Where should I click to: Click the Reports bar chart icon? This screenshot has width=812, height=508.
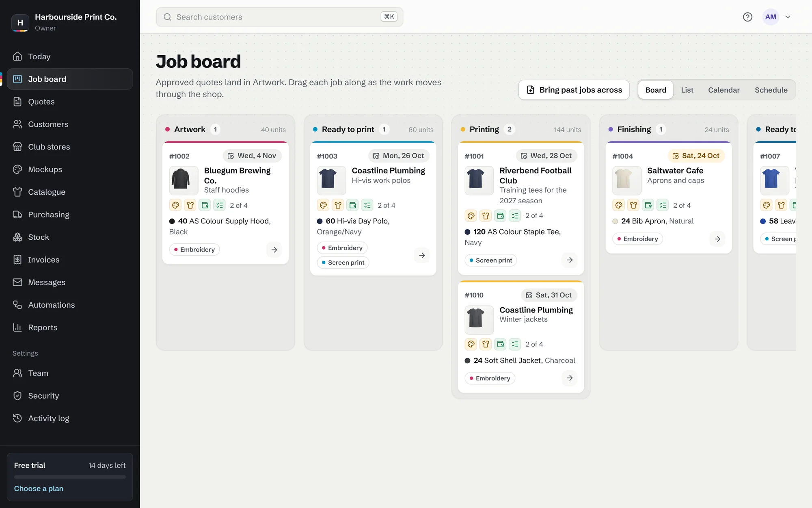pyautogui.click(x=17, y=327)
